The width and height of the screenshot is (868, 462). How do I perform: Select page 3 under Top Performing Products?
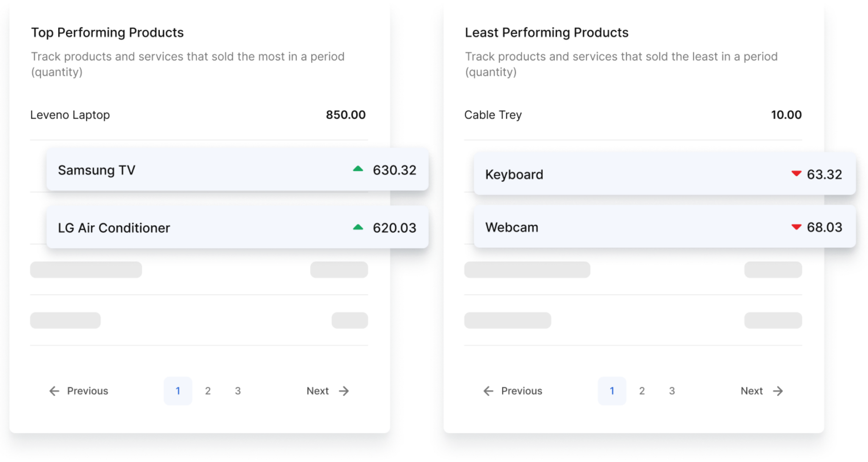click(238, 391)
